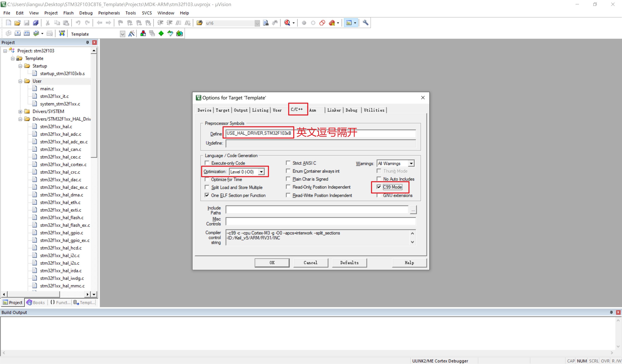Uncheck the C99 Mode checkbox
This screenshot has width=622, height=364.
[379, 187]
